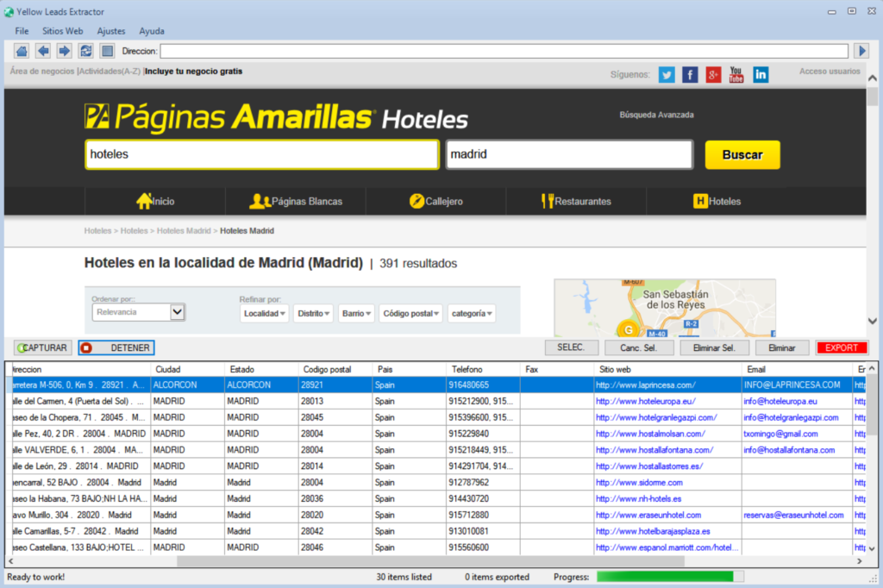Open the Ayuda menu
The image size is (883, 588).
click(152, 31)
